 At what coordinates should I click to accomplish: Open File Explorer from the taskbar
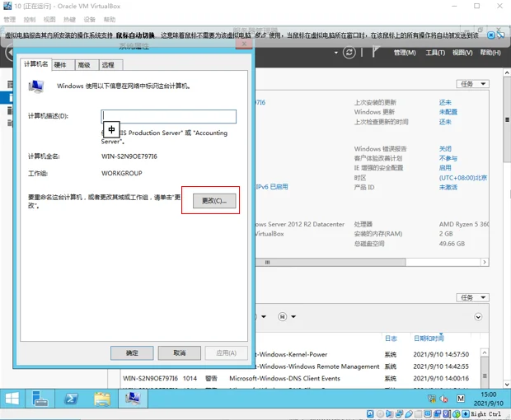[102, 399]
